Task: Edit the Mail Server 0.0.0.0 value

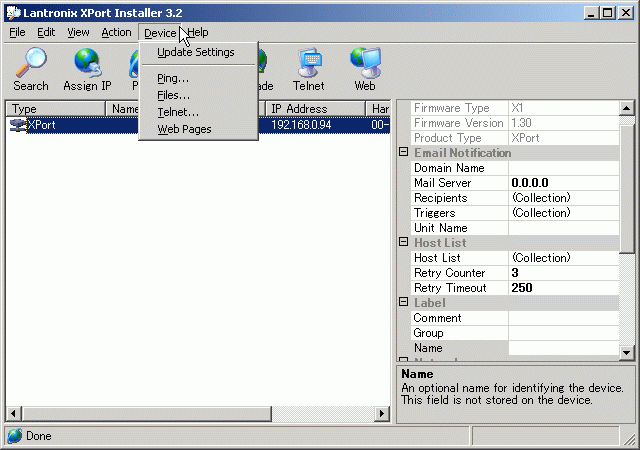Action: 564,183
